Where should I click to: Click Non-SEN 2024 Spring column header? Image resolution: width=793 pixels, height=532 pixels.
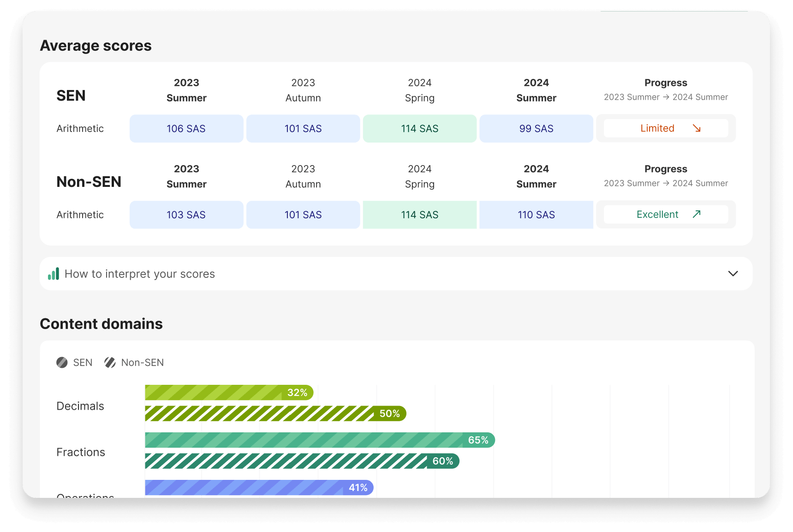pos(420,177)
